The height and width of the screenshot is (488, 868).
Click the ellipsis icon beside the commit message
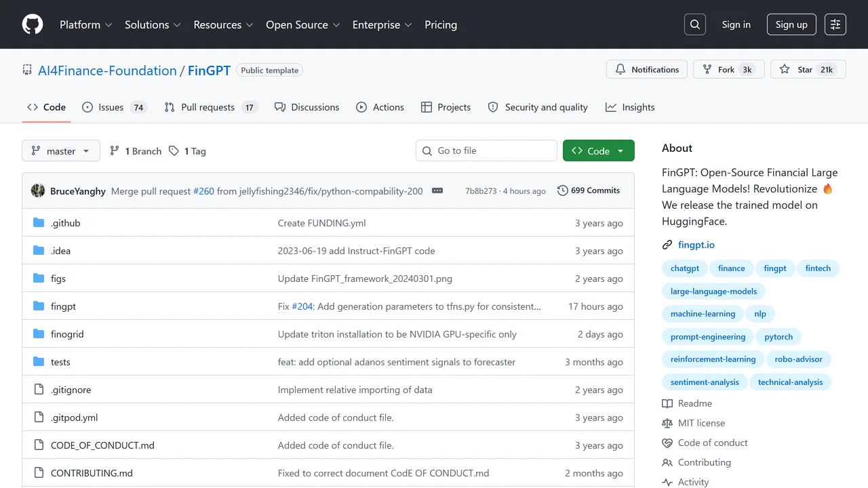click(x=437, y=191)
